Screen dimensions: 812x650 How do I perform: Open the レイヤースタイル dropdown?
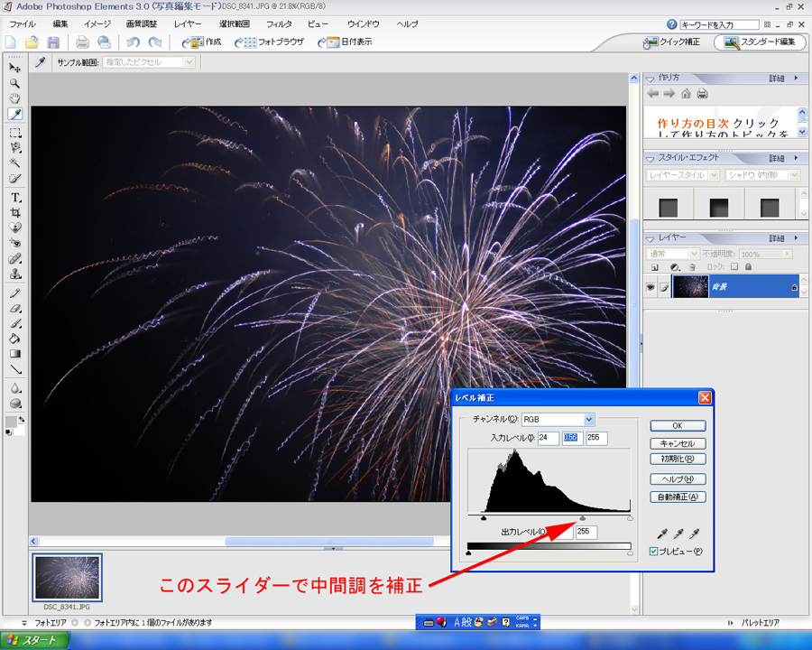tap(715, 175)
